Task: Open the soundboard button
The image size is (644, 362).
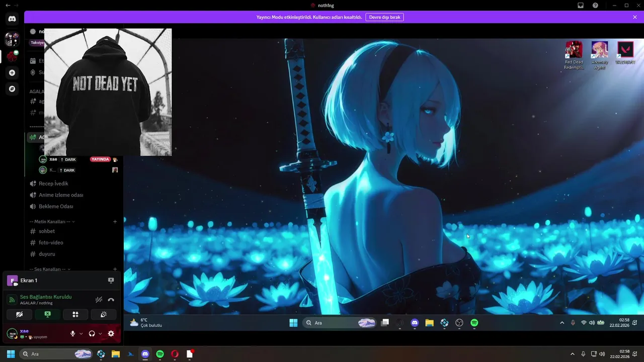Action: (103, 315)
